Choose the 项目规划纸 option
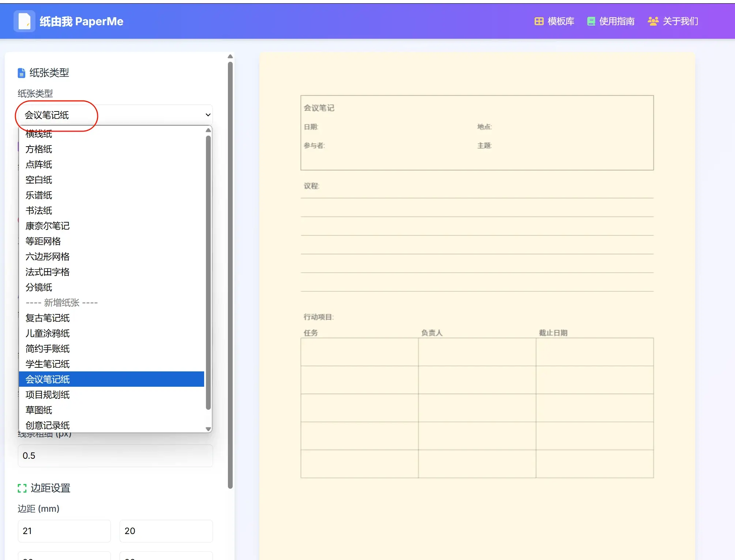735x560 pixels. (48, 395)
